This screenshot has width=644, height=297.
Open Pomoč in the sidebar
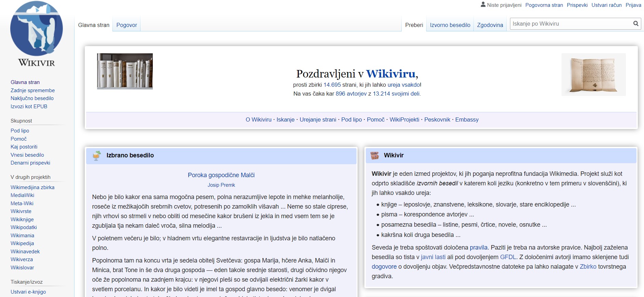coord(18,139)
